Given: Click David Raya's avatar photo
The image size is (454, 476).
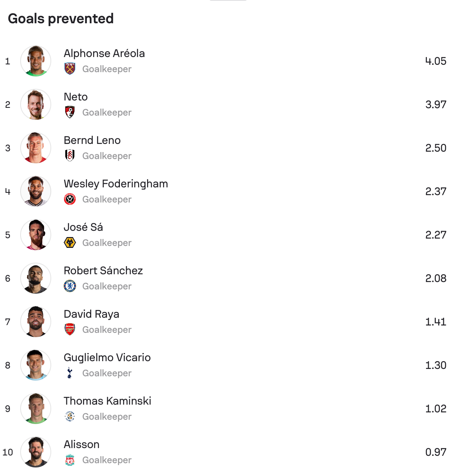Looking at the screenshot, I should tap(36, 322).
